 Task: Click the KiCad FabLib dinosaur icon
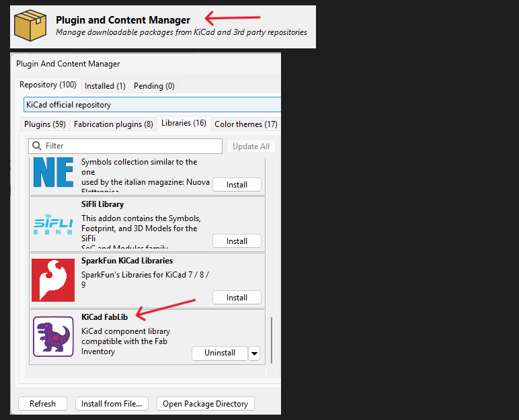click(x=53, y=336)
